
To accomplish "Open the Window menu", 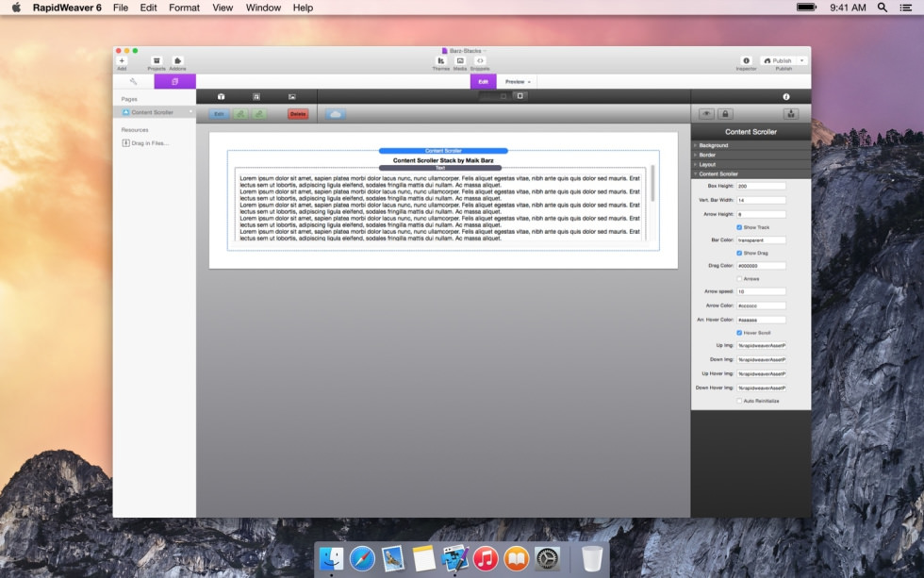I will point(263,8).
